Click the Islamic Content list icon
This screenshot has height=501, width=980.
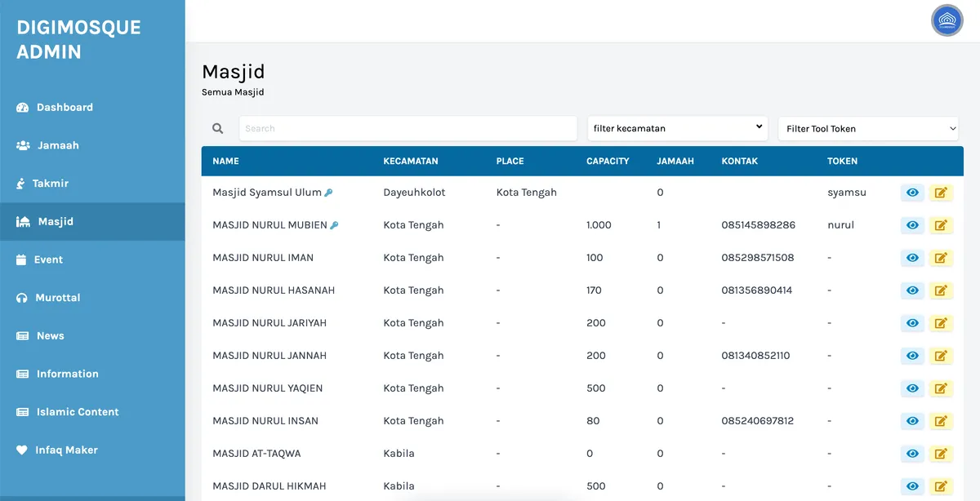pyautogui.click(x=22, y=412)
